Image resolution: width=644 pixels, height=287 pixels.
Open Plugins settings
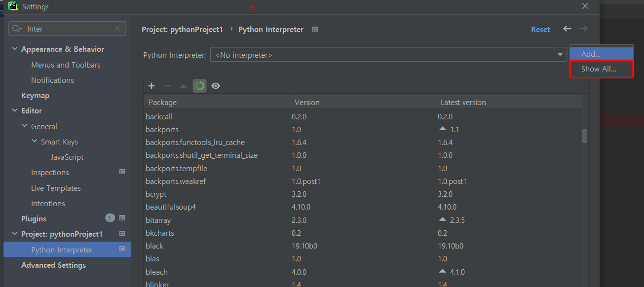tap(34, 218)
